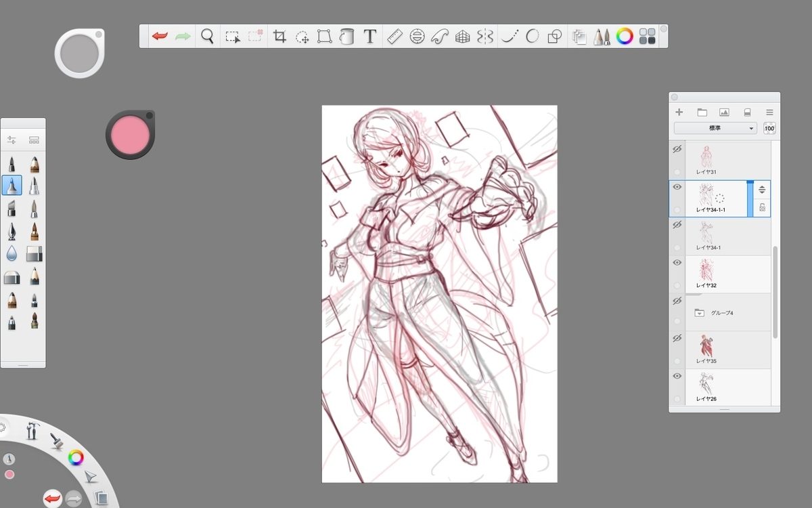
Task: Open the pink color puck
Action: tap(130, 134)
